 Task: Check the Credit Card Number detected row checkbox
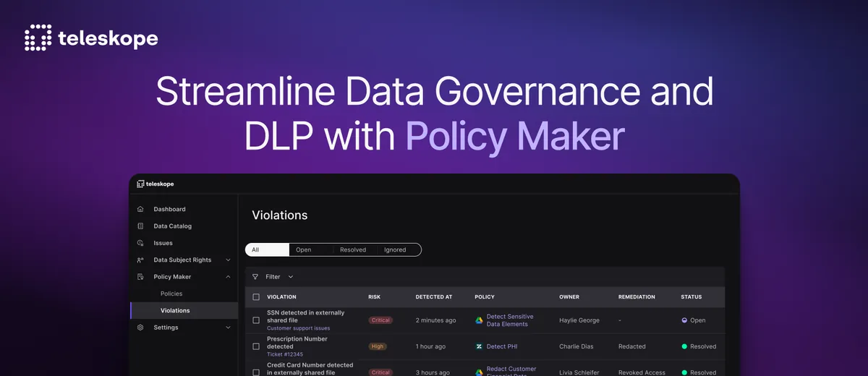256,372
